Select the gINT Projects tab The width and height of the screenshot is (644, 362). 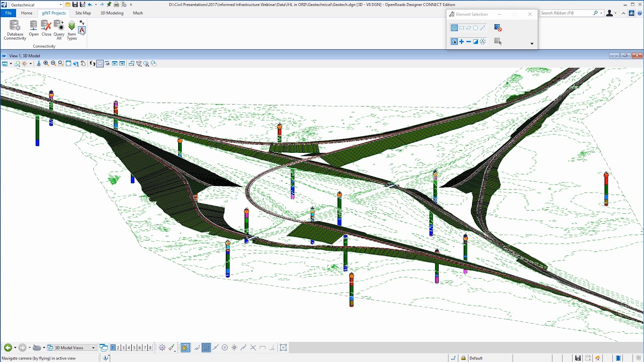(54, 13)
